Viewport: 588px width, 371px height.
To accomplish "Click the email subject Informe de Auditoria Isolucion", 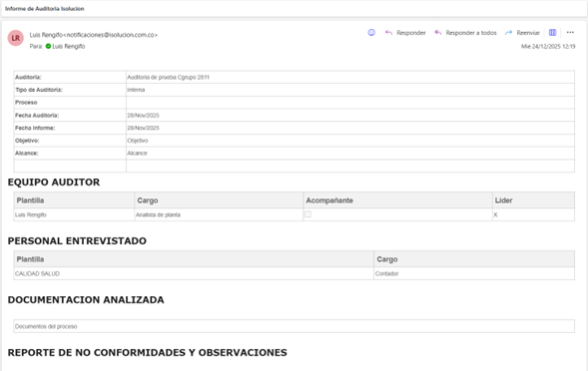I will [45, 9].
